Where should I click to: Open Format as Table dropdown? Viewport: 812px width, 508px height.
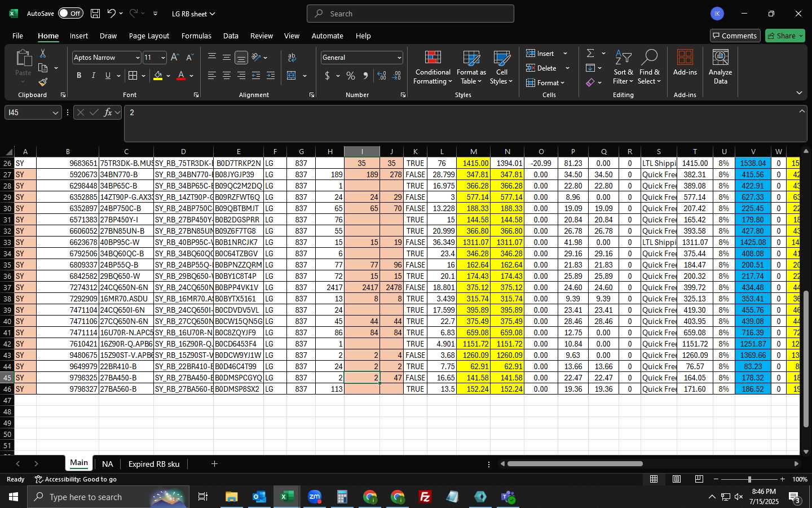pos(471,68)
